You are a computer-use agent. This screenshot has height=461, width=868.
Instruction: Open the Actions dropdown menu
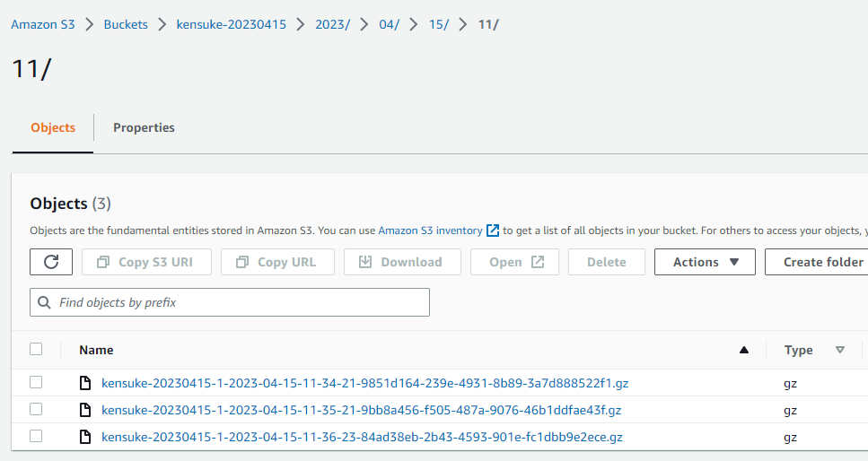pos(705,262)
